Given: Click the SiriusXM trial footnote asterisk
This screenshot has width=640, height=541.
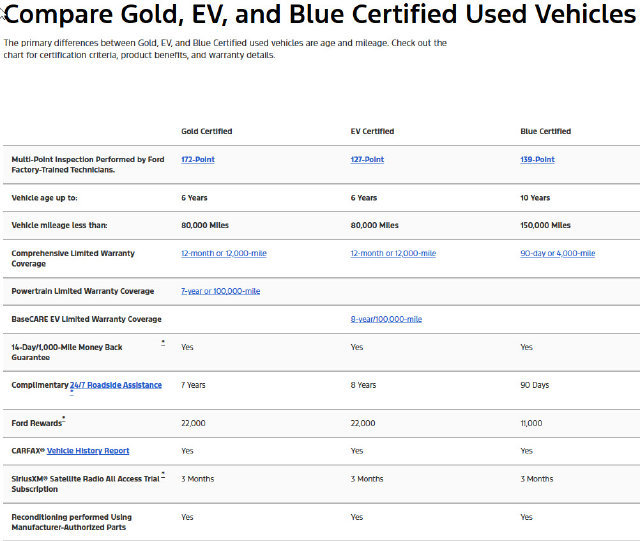Looking at the screenshot, I should coord(163,474).
